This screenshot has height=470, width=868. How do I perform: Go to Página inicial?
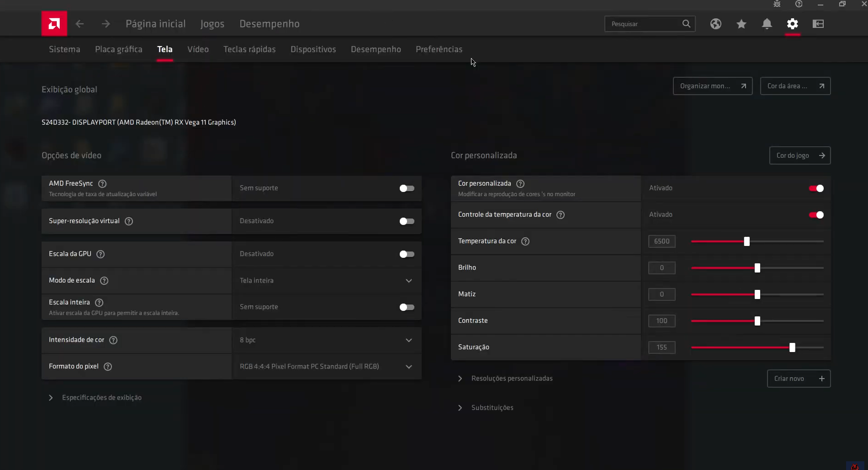156,24
